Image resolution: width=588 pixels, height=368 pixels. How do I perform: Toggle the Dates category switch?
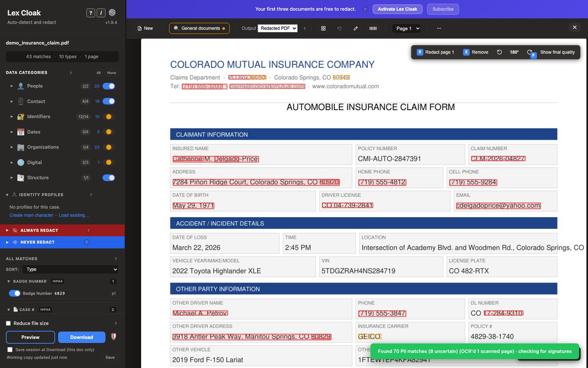pos(109,132)
